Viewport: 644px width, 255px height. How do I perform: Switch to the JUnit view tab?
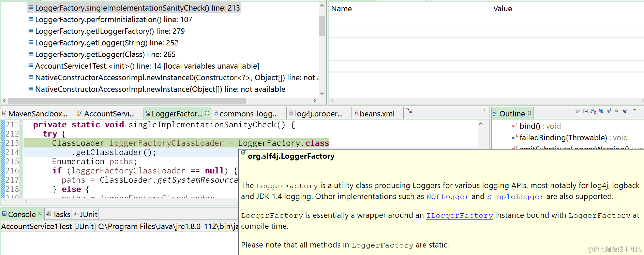pos(86,214)
